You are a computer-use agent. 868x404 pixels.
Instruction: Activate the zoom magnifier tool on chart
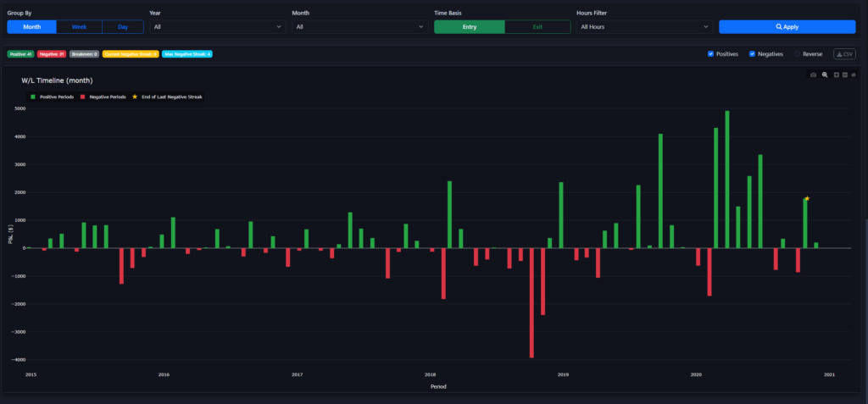825,75
